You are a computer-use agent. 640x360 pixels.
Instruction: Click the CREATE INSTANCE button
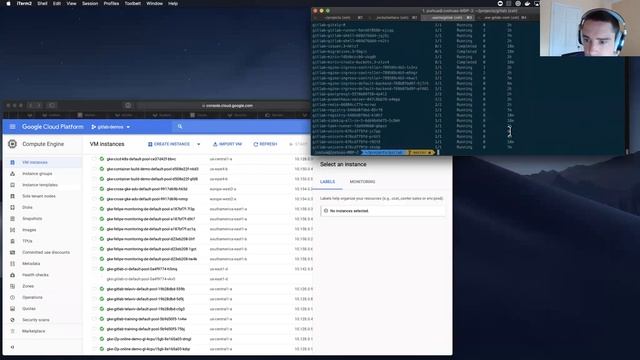click(169, 144)
